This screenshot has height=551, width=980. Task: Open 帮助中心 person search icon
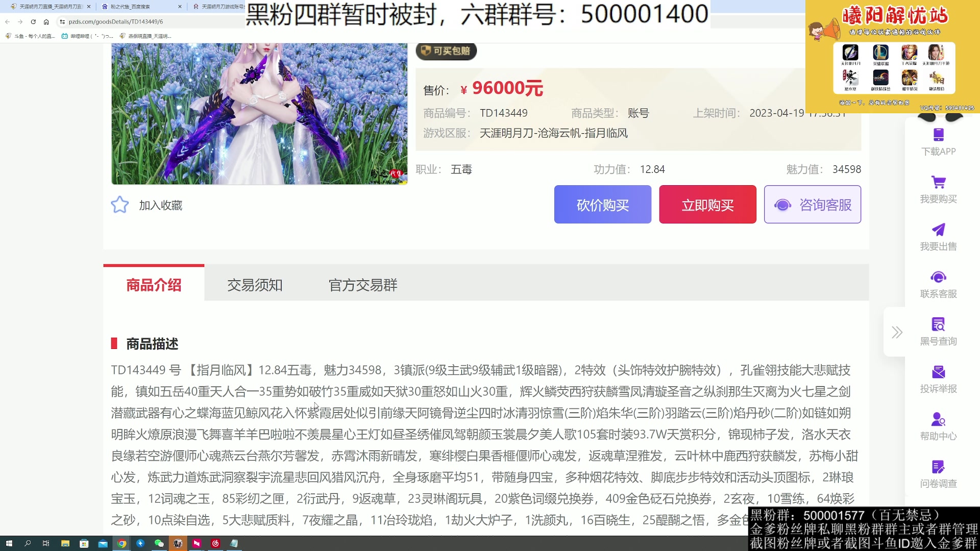tap(938, 418)
